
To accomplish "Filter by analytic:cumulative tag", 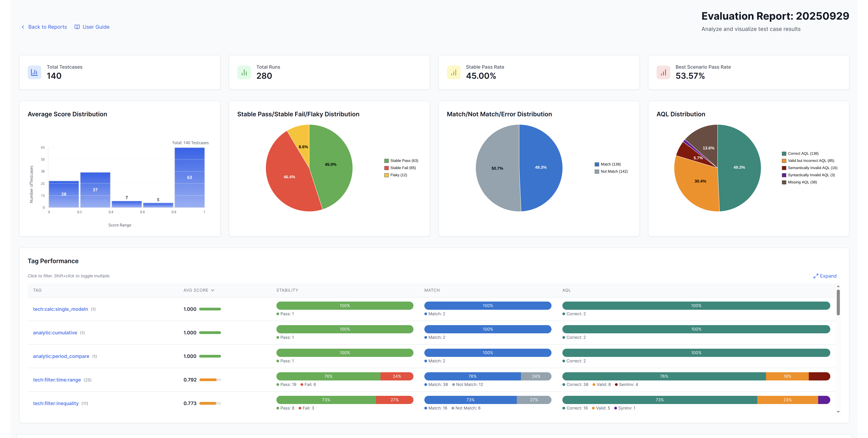I will click(x=55, y=333).
